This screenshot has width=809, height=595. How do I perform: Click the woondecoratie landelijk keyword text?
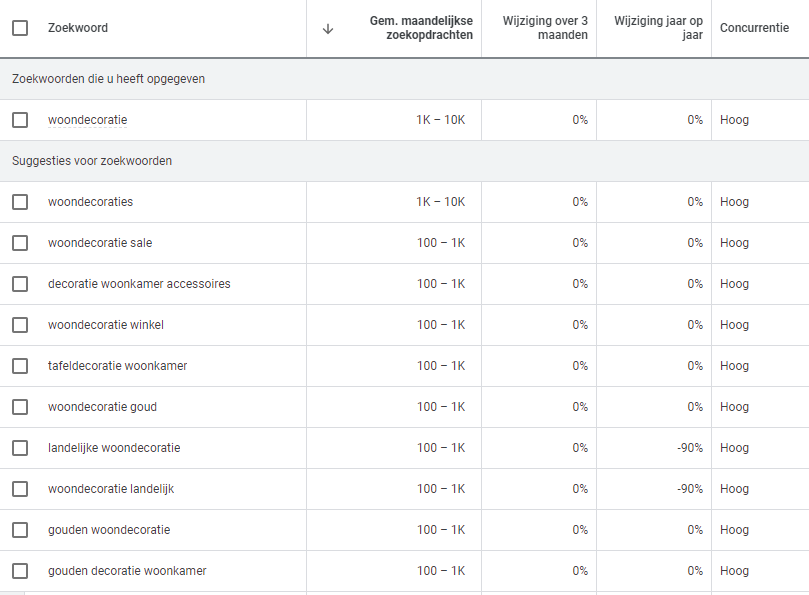click(111, 489)
